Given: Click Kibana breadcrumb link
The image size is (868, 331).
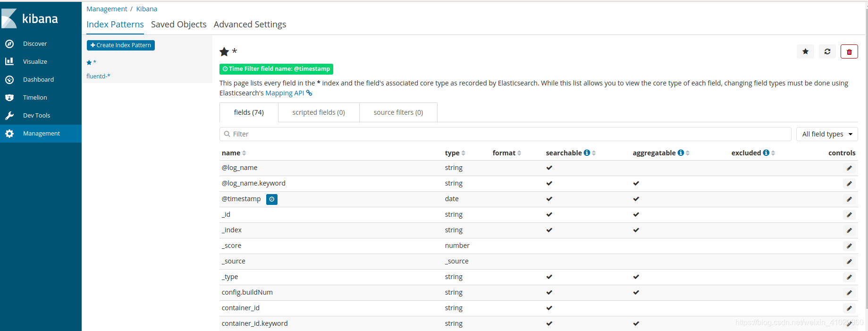Looking at the screenshot, I should tap(147, 9).
